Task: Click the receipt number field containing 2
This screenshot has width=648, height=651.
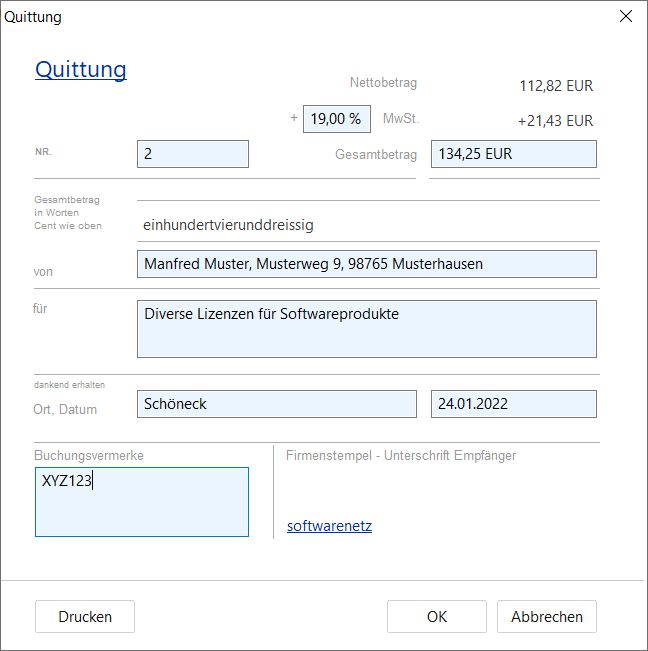Action: click(x=192, y=154)
